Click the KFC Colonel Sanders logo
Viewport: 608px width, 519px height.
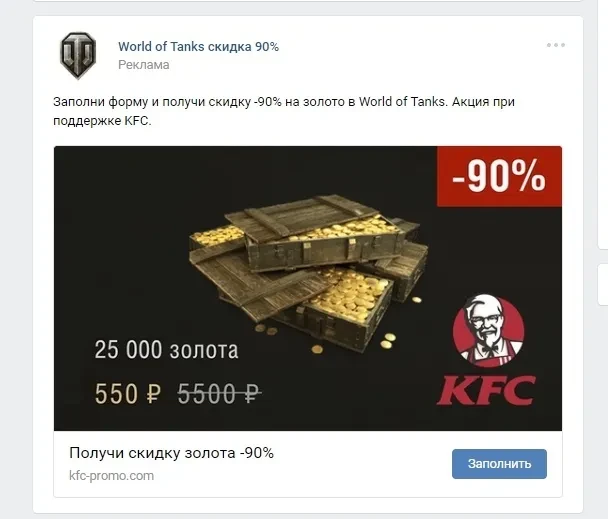point(488,330)
